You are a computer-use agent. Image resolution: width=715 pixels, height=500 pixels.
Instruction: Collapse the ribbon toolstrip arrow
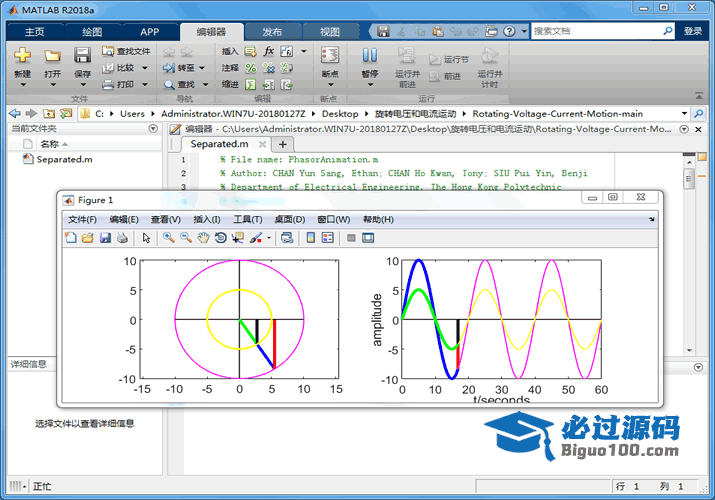tap(699, 96)
